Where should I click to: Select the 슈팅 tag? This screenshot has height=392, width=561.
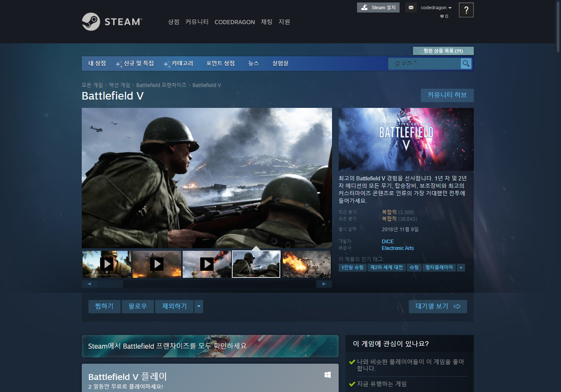pyautogui.click(x=414, y=267)
